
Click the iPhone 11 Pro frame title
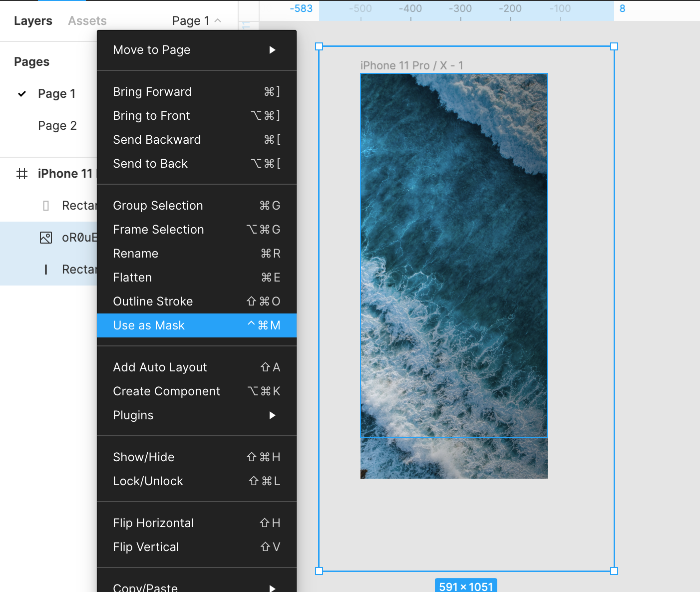411,65
